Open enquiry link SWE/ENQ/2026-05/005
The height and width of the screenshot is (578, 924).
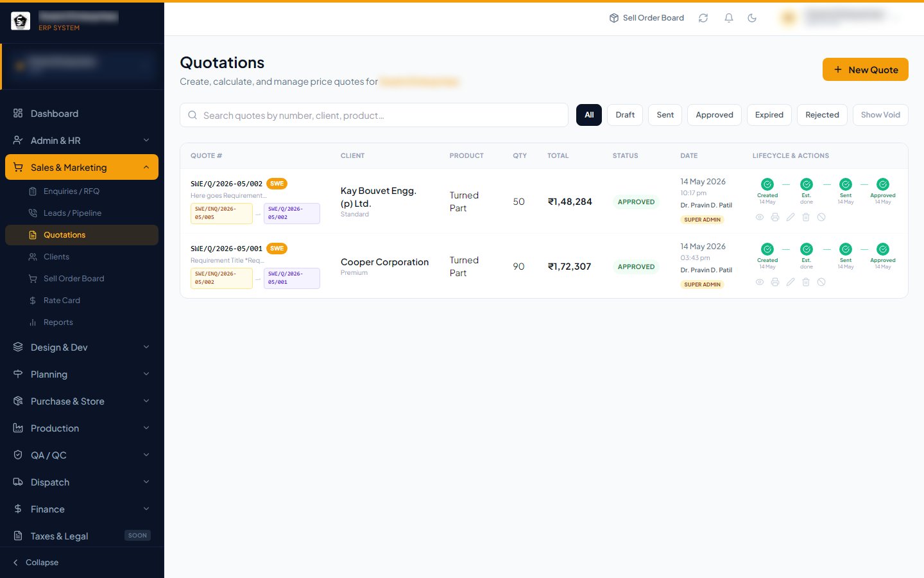[x=221, y=213]
